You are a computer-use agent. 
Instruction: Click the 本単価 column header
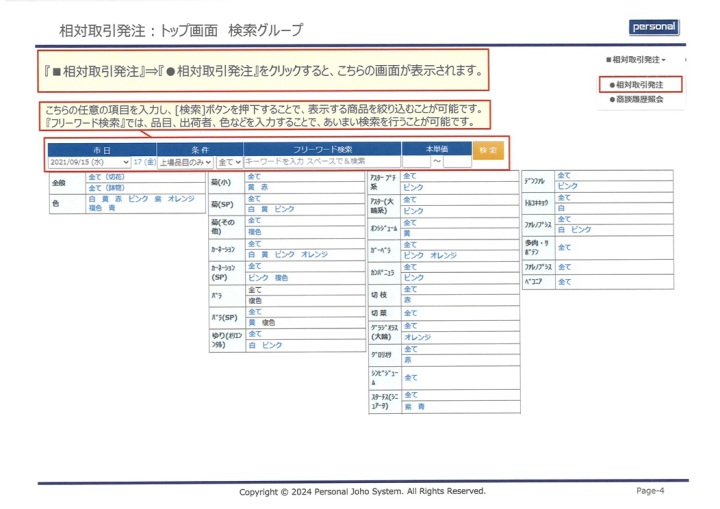tap(437, 149)
